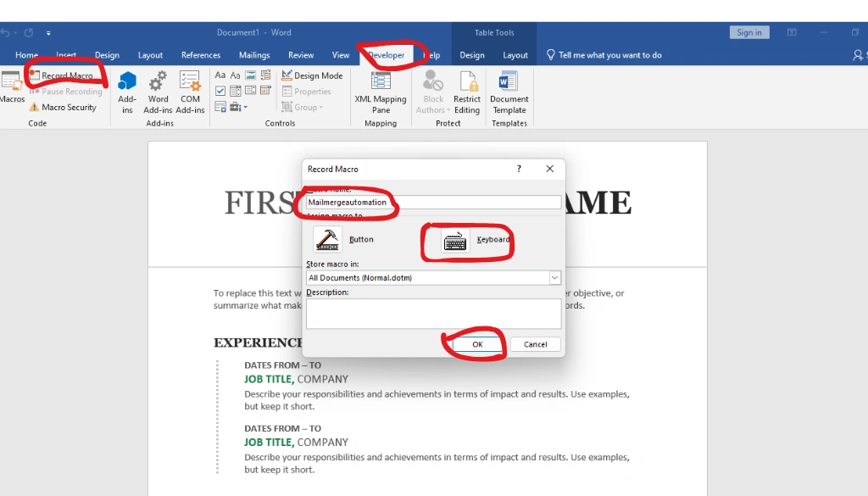Insert Plain Text content control
Image resolution: width=868 pixels, height=496 pixels.
[x=236, y=75]
